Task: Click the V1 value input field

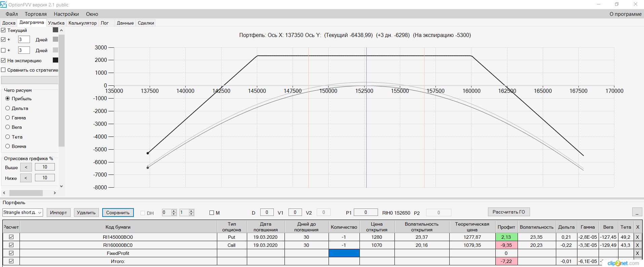Action: click(295, 212)
